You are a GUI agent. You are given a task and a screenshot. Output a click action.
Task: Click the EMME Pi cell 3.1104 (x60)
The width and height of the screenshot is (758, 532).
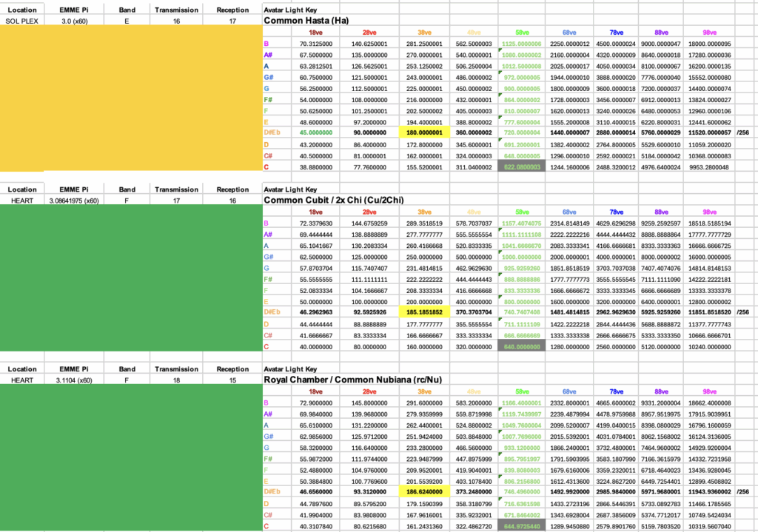[x=76, y=380]
